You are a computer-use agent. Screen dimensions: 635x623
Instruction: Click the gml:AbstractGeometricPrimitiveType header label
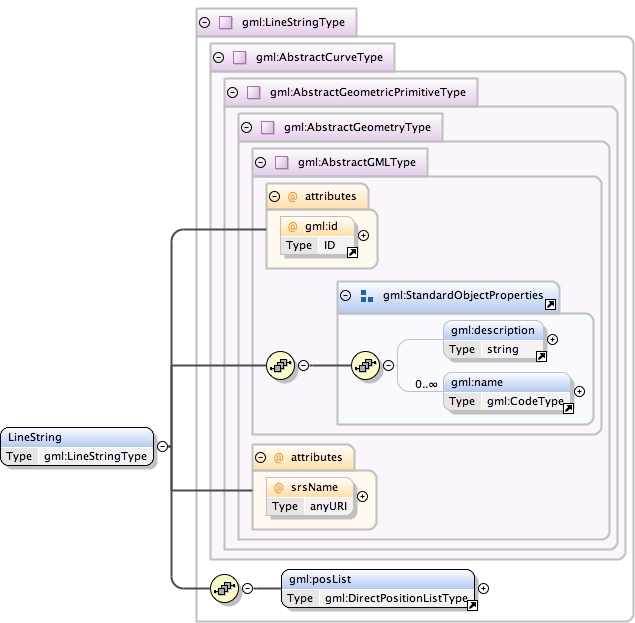point(368,92)
